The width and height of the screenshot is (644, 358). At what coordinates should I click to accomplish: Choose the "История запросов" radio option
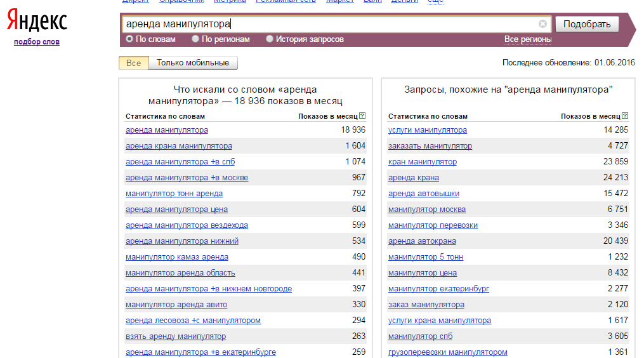tap(270, 39)
